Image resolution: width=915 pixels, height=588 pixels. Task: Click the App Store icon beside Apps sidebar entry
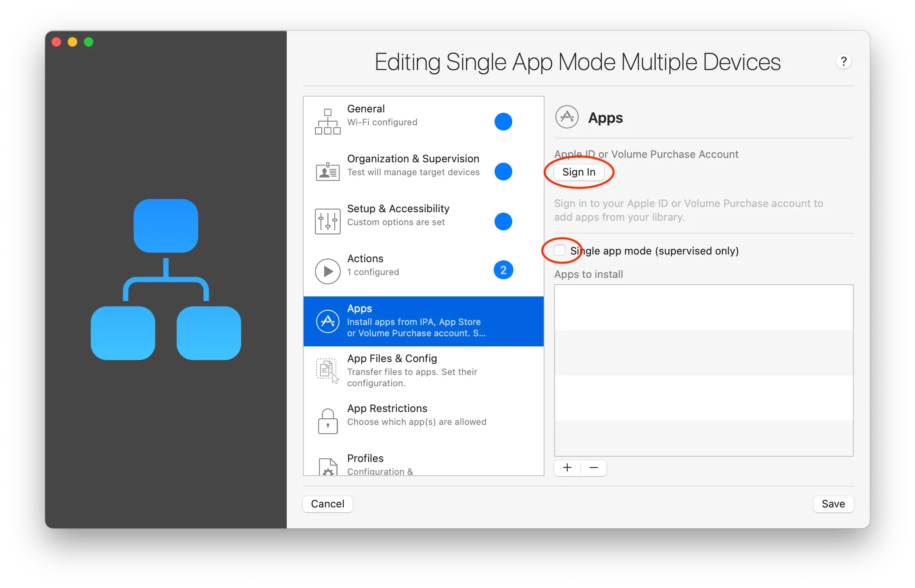click(x=327, y=321)
